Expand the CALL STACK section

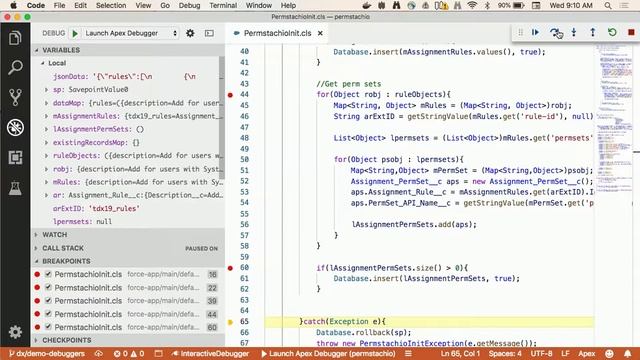point(128,248)
